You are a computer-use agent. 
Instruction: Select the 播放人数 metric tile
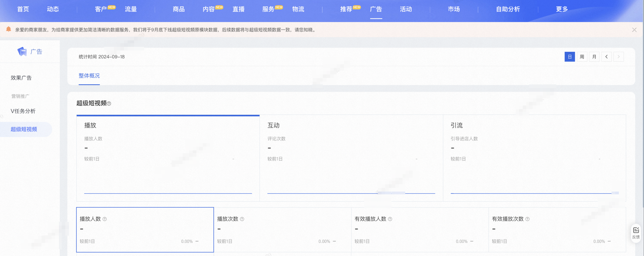click(145, 230)
